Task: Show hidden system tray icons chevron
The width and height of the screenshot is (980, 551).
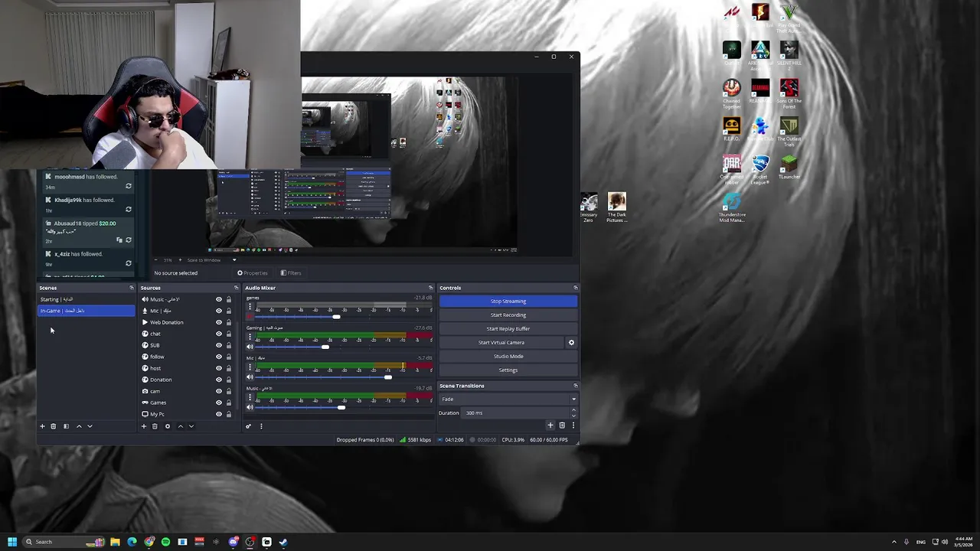Action: (x=893, y=542)
